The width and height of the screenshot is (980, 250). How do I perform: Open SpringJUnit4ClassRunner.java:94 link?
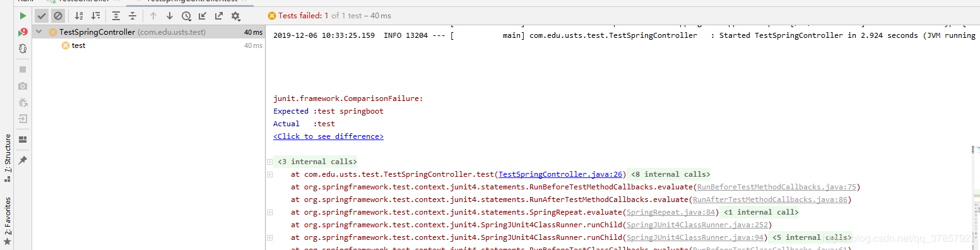(695, 237)
